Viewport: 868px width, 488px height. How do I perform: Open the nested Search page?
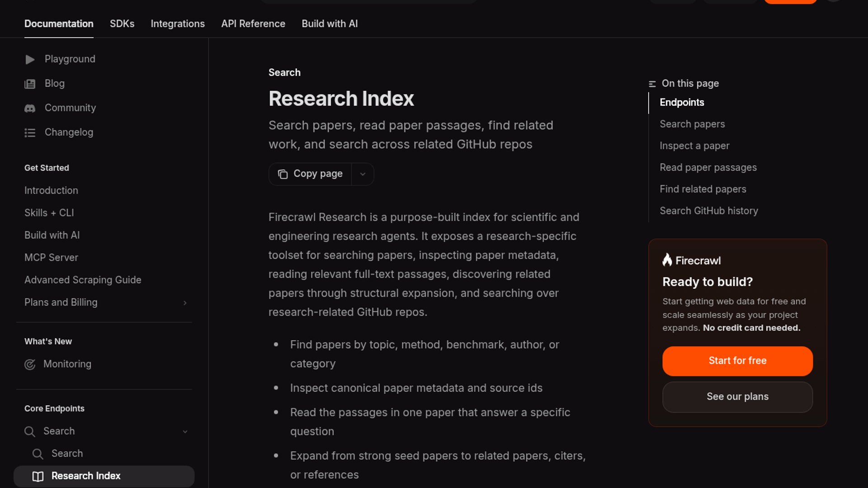pos(67,454)
